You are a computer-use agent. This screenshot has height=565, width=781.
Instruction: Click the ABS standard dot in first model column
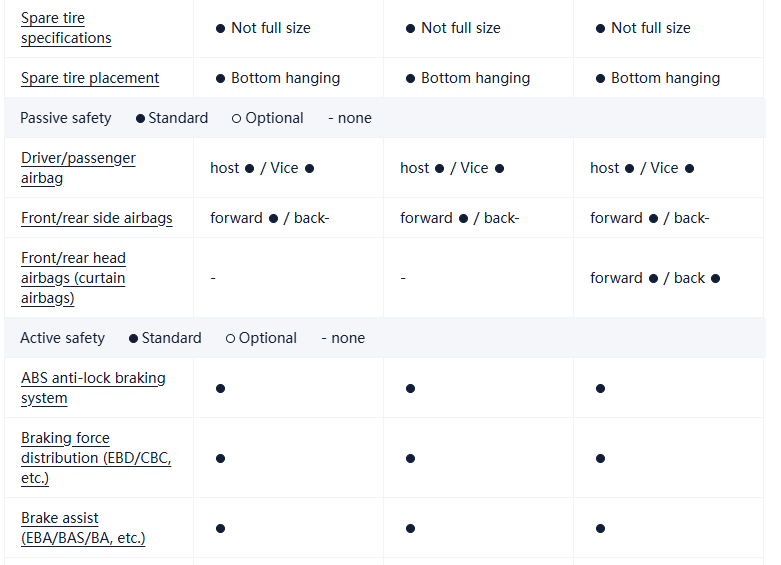click(220, 388)
